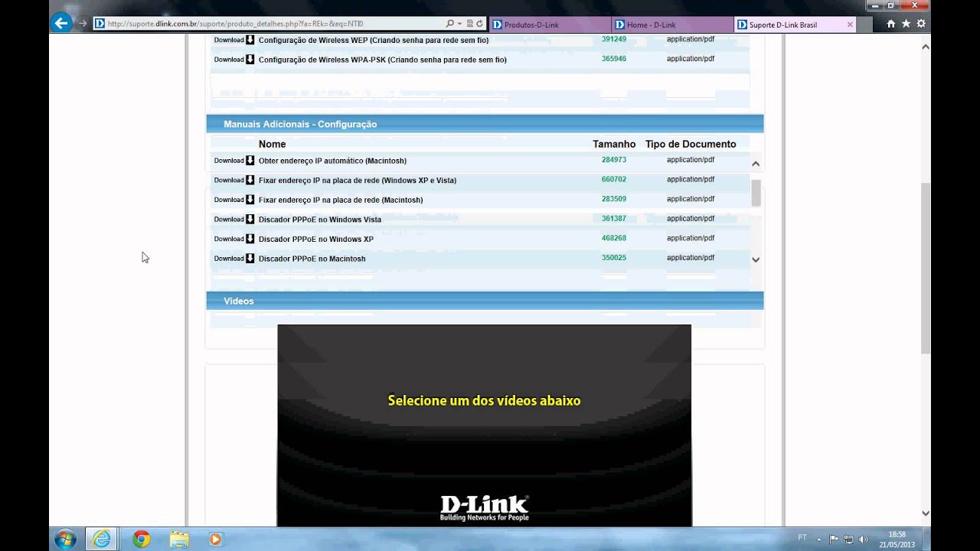This screenshot has width=980, height=551.
Task: Click Download link for Discador PPPoE no Windows XP
Action: (228, 238)
